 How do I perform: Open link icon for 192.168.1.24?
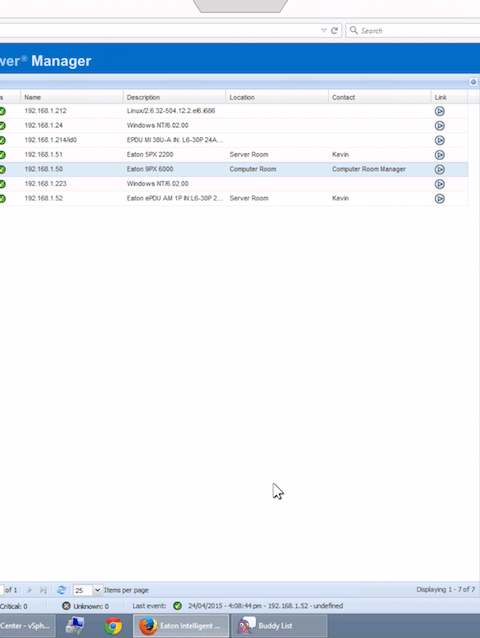439,126
